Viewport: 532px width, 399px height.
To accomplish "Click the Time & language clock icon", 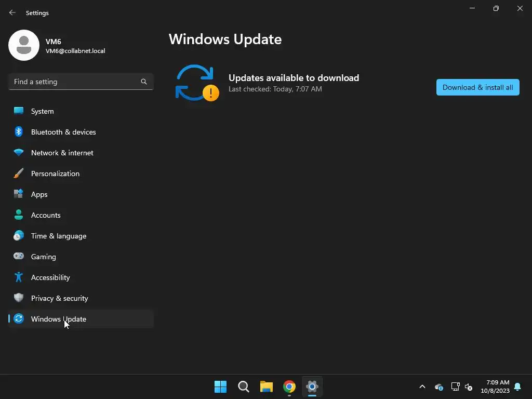I will point(19,235).
